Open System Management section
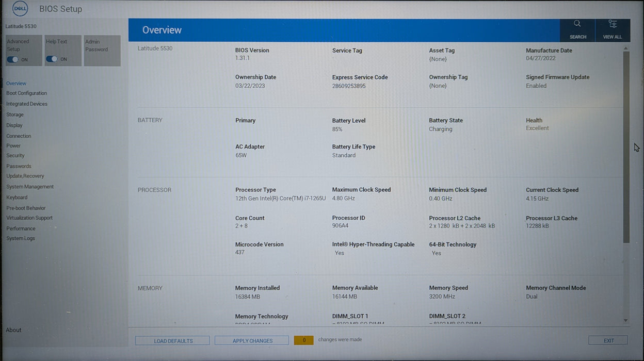 pos(30,187)
